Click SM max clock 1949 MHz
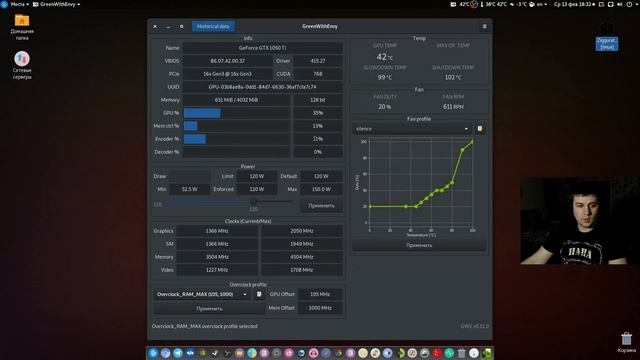The image size is (640, 360). [302, 244]
